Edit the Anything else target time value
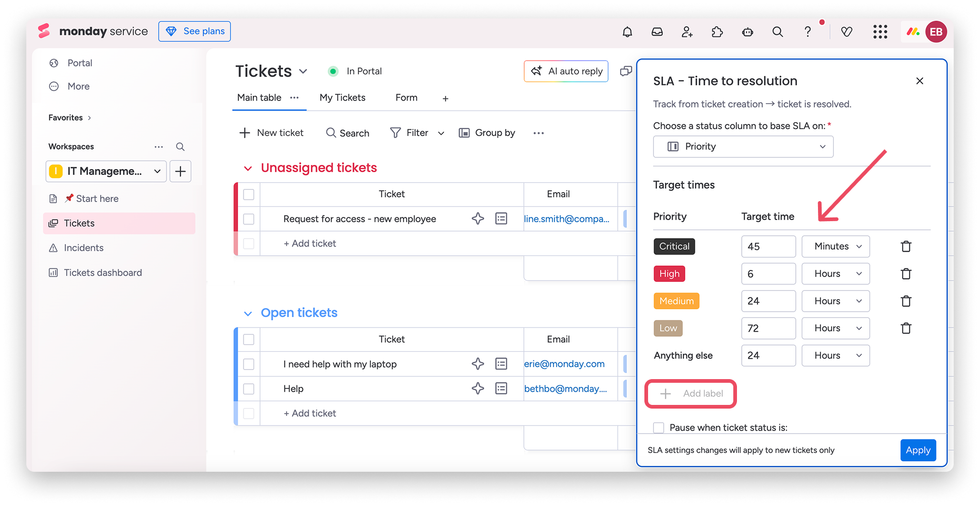Viewport: 980px width, 506px height. [769, 355]
